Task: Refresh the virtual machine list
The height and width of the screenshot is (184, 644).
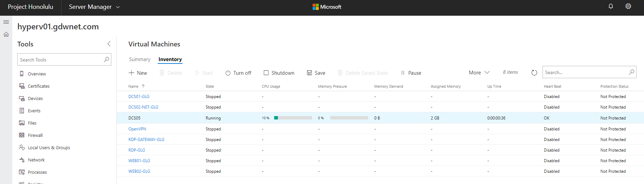Action: pos(534,72)
